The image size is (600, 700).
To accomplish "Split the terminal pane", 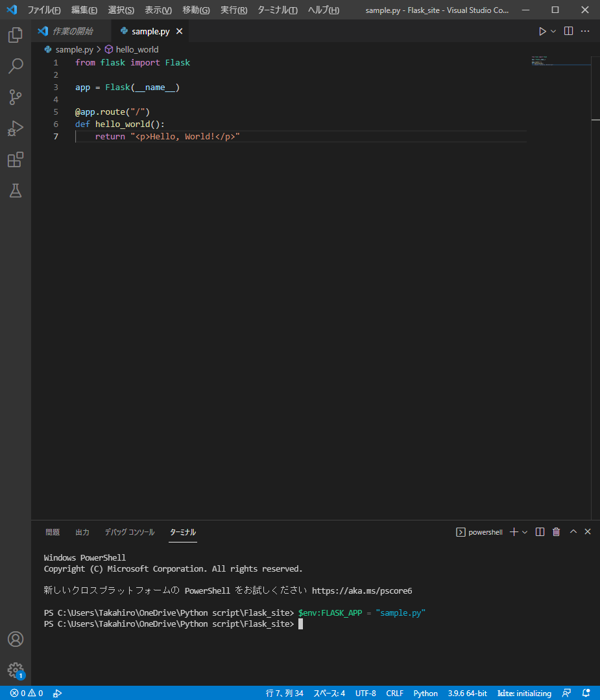I will (540, 531).
